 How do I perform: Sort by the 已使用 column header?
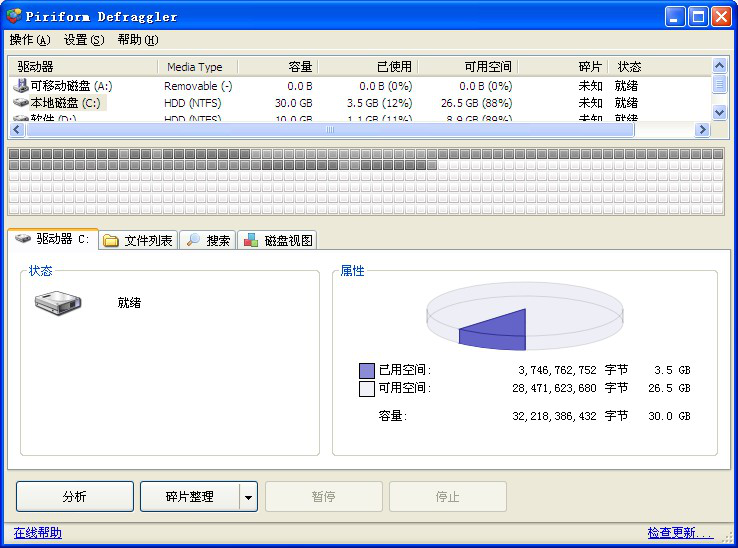(x=368, y=67)
